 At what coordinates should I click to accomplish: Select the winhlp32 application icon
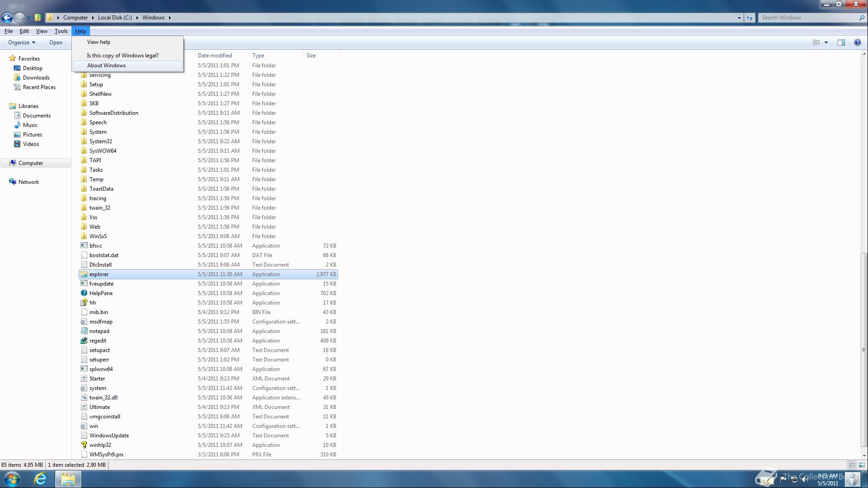point(84,445)
